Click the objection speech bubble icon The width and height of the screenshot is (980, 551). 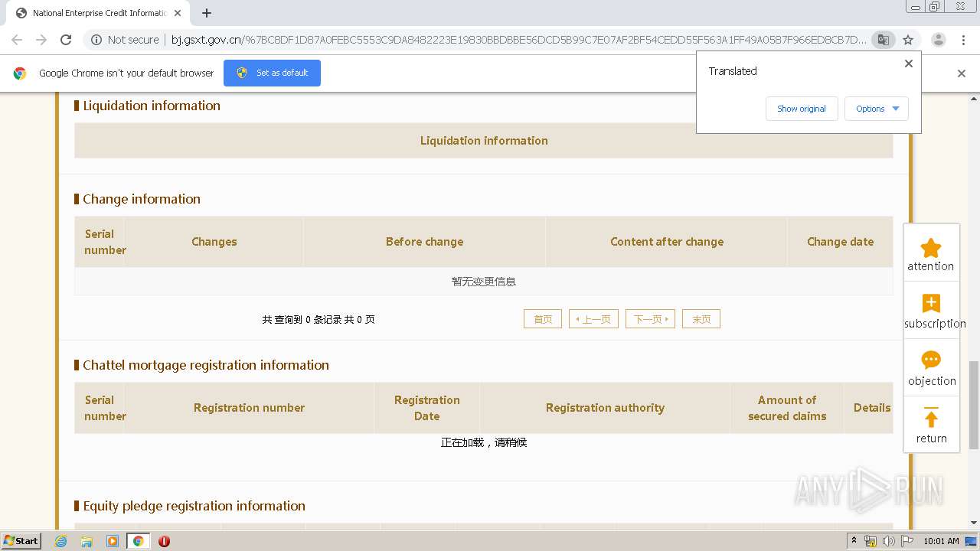click(x=931, y=360)
